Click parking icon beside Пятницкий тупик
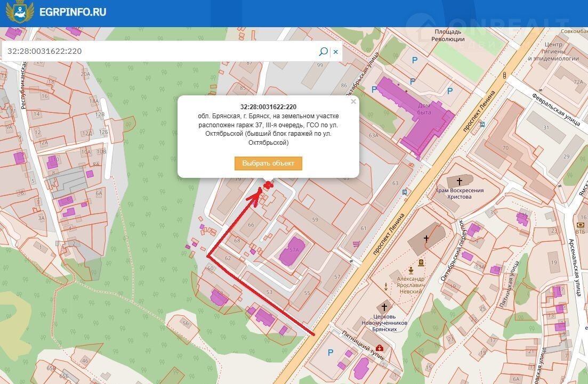The image size is (588, 384). click(330, 352)
